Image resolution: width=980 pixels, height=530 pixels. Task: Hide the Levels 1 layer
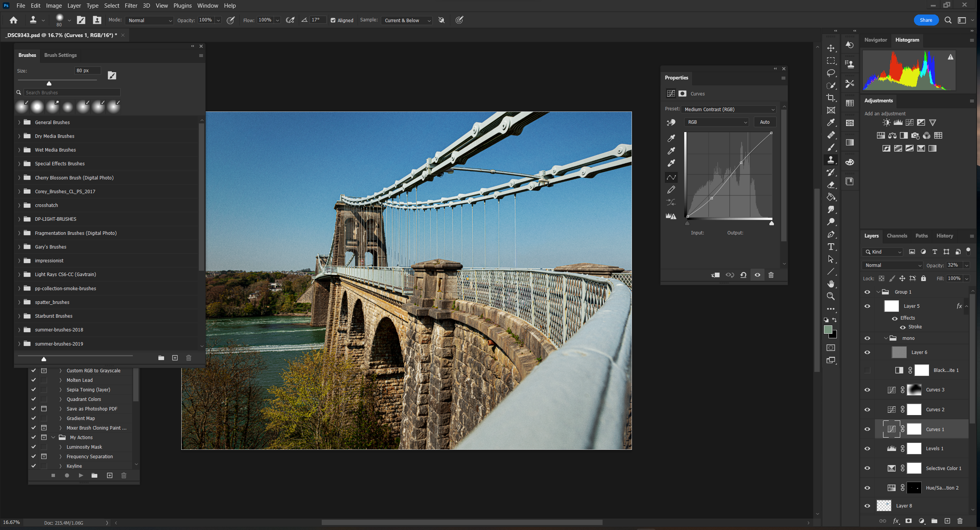[867, 449]
